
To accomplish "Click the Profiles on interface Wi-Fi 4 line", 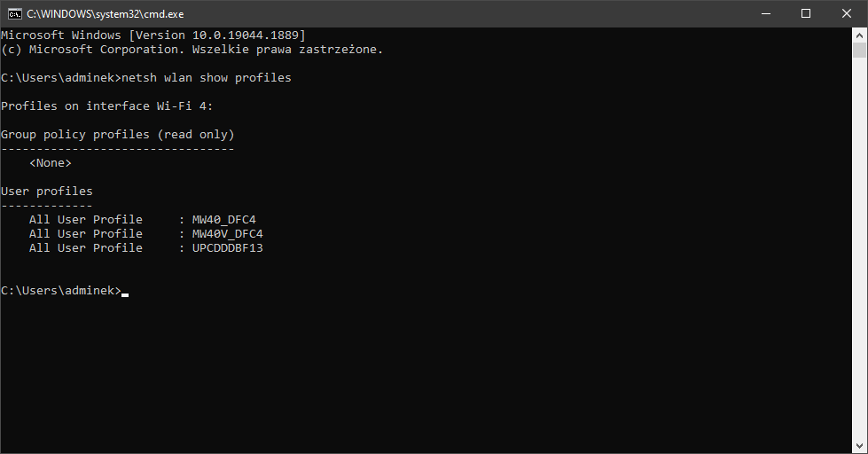I will coord(106,106).
